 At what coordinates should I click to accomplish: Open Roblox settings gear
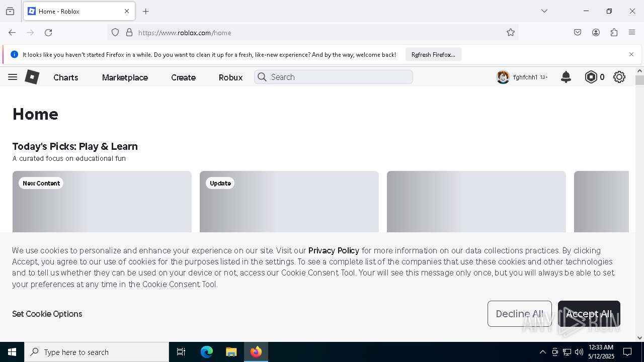pyautogui.click(x=619, y=77)
